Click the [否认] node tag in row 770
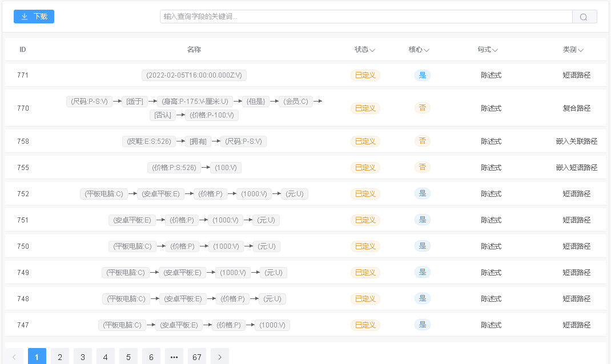Viewport: 611px width, 364px height. coord(163,115)
